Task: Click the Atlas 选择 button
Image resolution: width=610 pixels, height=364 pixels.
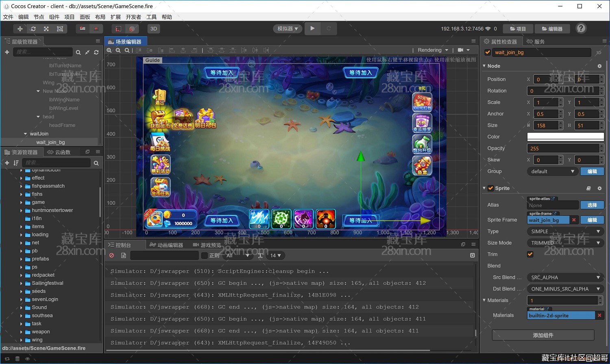Action: (x=592, y=205)
